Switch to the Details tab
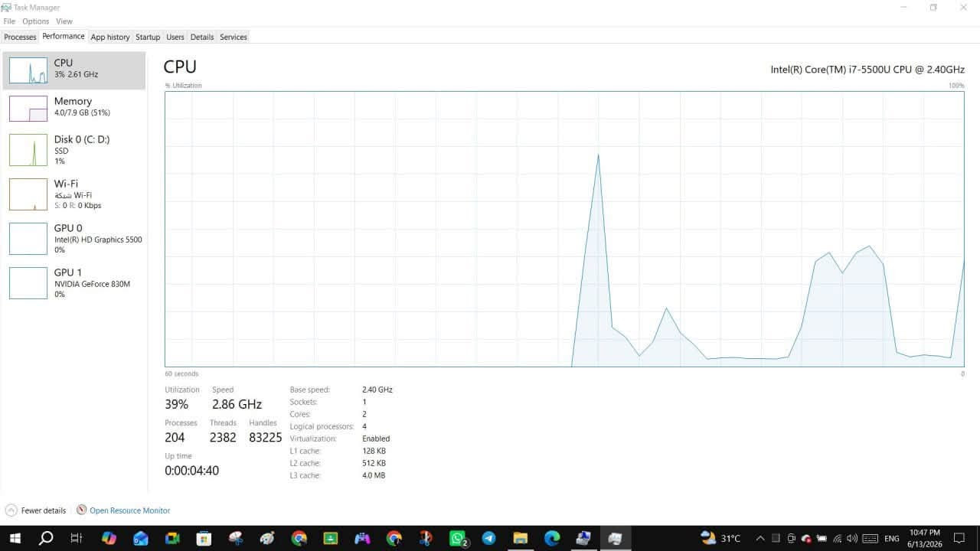The height and width of the screenshot is (551, 980). point(202,37)
